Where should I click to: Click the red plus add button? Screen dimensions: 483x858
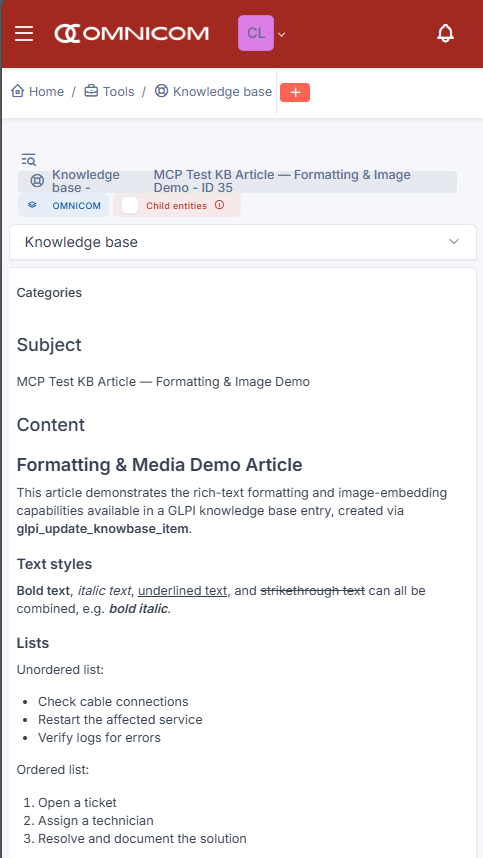tap(295, 92)
